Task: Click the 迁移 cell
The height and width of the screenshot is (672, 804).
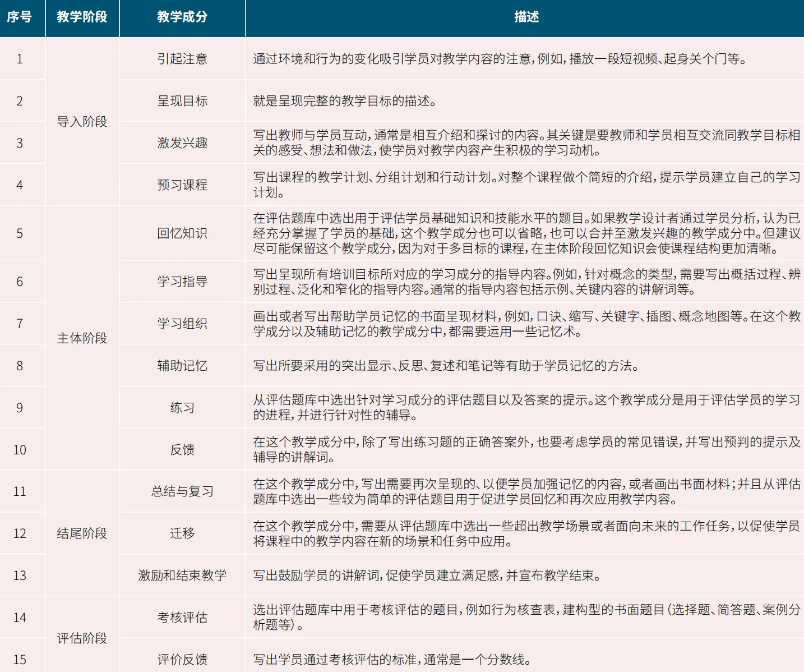Action: pyautogui.click(x=182, y=533)
